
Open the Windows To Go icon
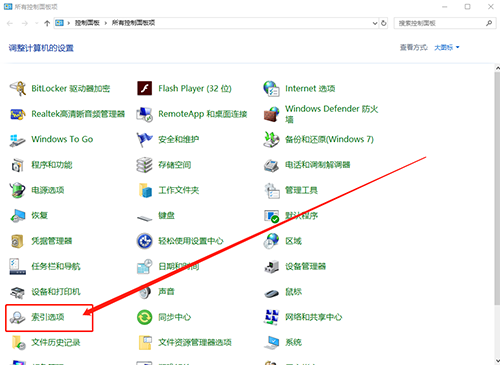(18, 140)
